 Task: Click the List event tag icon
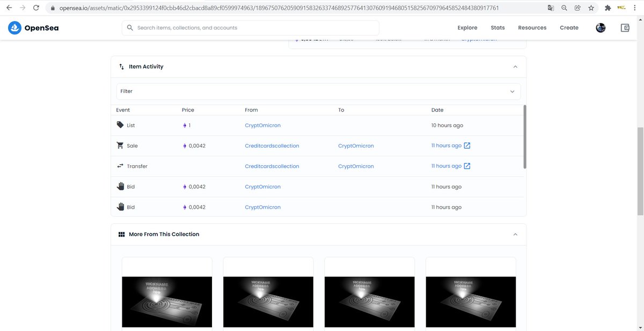pyautogui.click(x=120, y=125)
